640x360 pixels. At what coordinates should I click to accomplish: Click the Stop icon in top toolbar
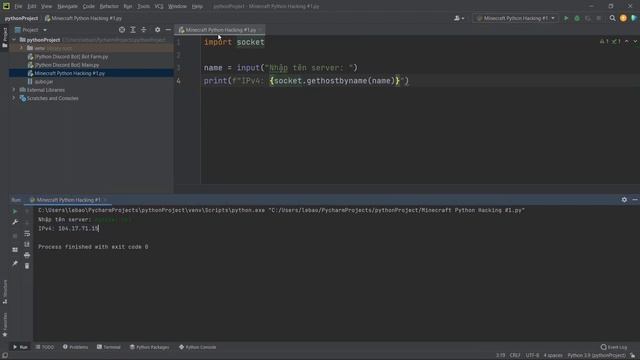599,18
